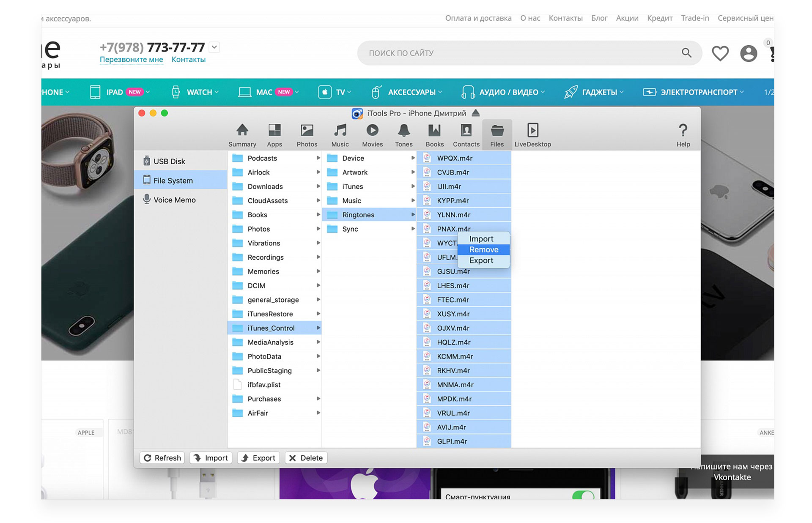Screen dimensions: 812x523
Task: Open the TV website menu
Action: pyautogui.click(x=335, y=92)
